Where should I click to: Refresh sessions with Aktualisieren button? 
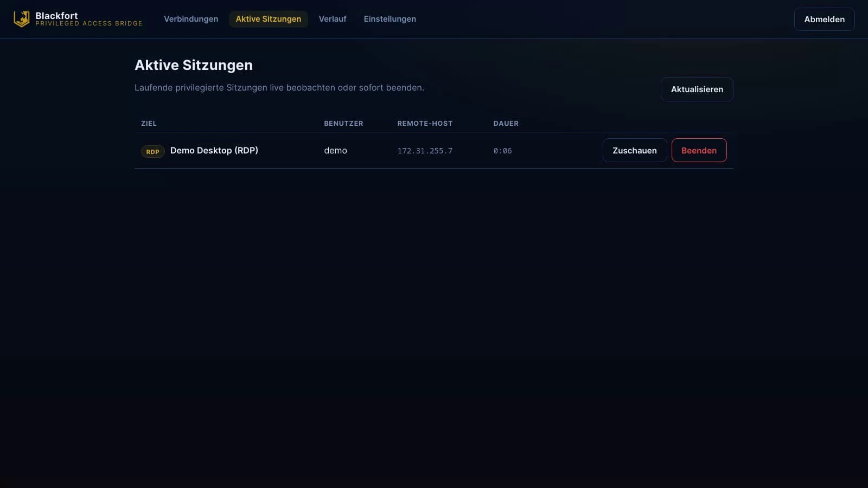point(697,89)
